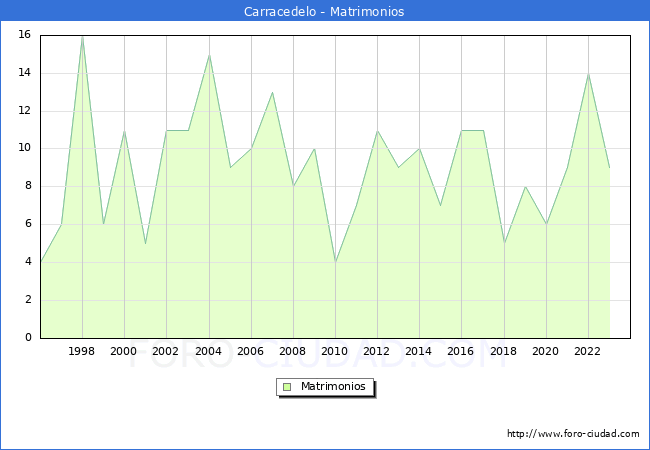Select the 2010 x-axis label
Viewport: 650px width, 450px height.
335,351
